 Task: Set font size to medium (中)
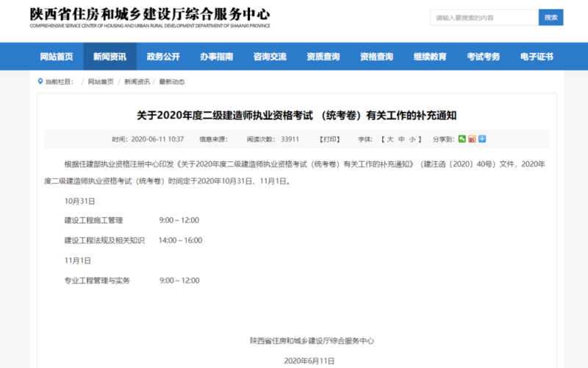pyautogui.click(x=401, y=139)
